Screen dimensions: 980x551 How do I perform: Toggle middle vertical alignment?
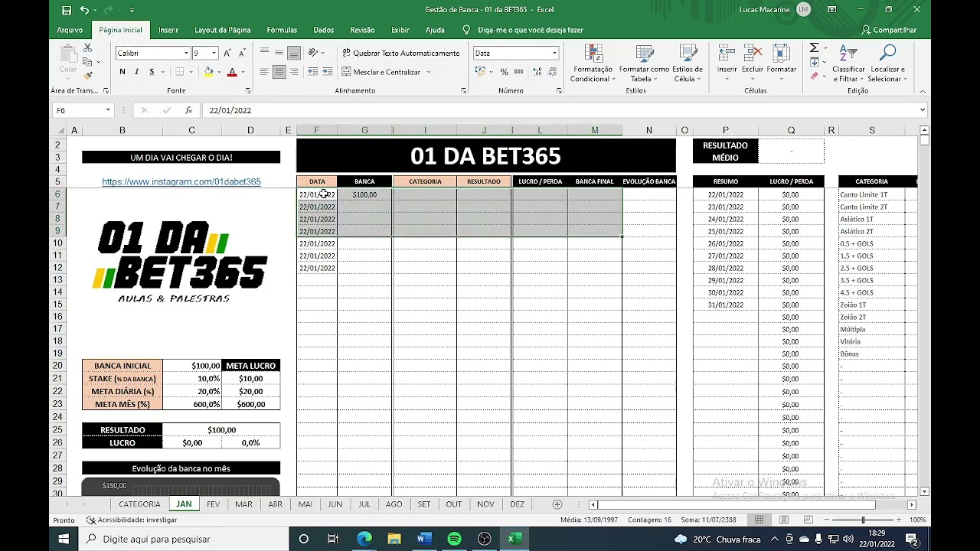click(x=279, y=53)
